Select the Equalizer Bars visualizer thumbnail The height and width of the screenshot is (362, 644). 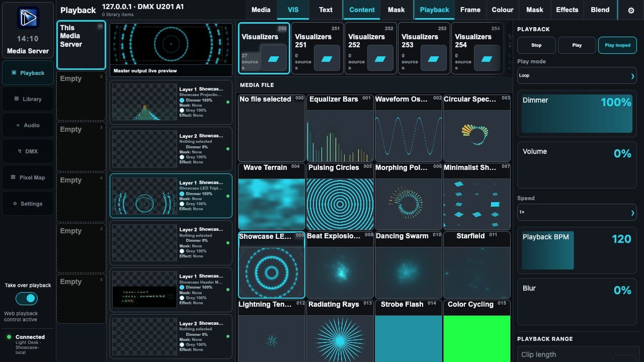[340, 128]
